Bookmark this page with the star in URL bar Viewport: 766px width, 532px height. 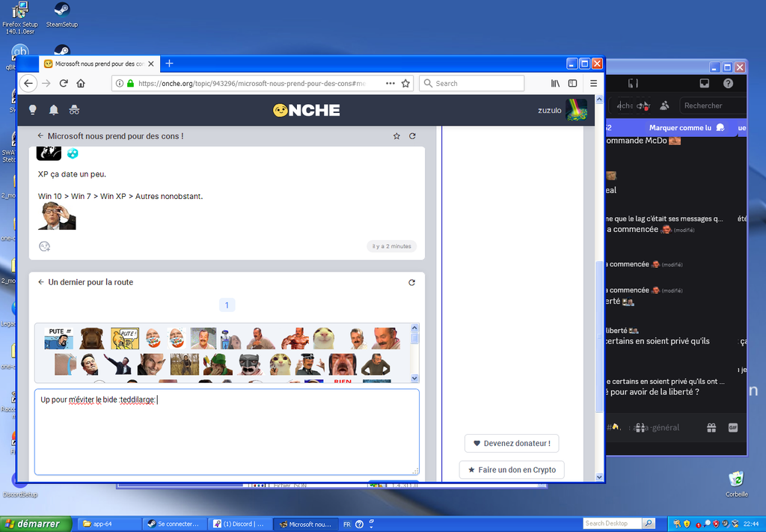pos(405,84)
